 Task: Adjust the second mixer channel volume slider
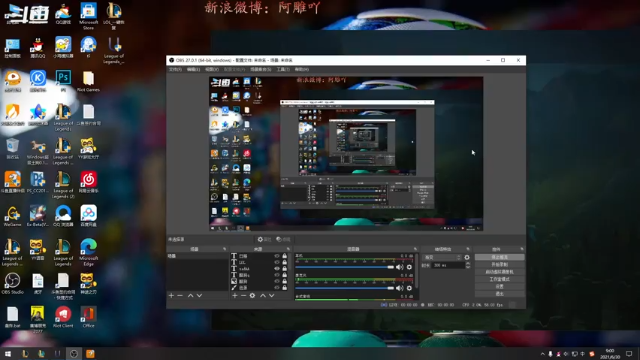coord(344,288)
